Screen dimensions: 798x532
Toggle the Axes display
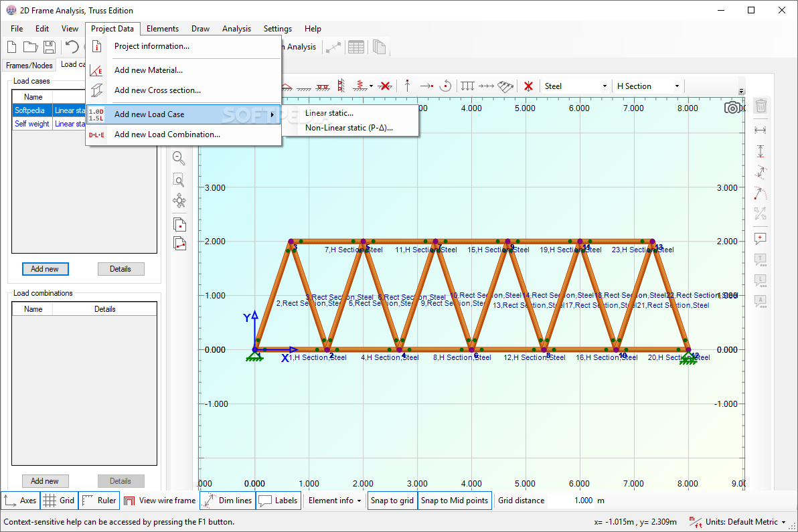pyautogui.click(x=20, y=501)
